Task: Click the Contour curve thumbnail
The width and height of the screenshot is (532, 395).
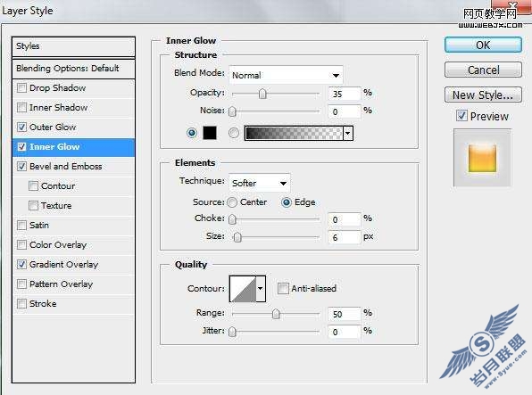Action: [x=244, y=289]
